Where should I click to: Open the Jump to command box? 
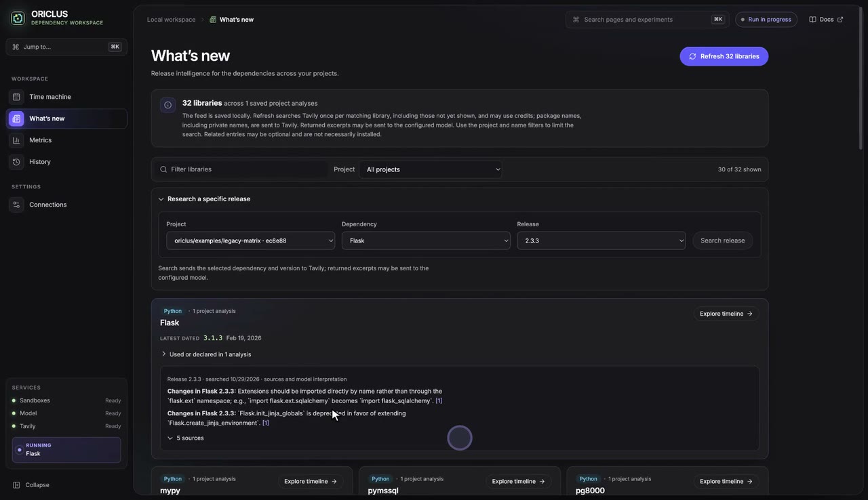[x=66, y=47]
